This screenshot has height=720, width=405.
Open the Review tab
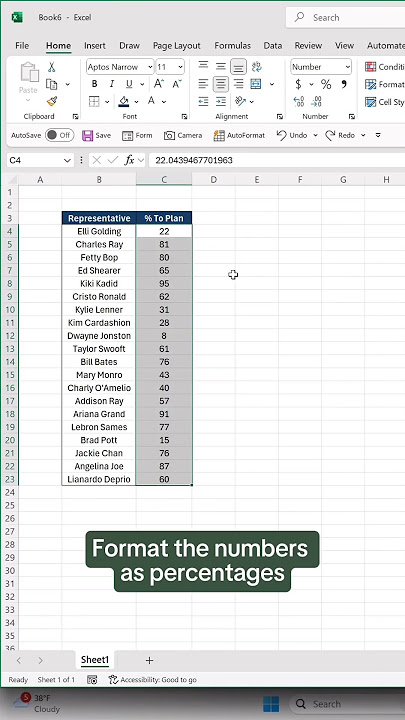coord(308,45)
